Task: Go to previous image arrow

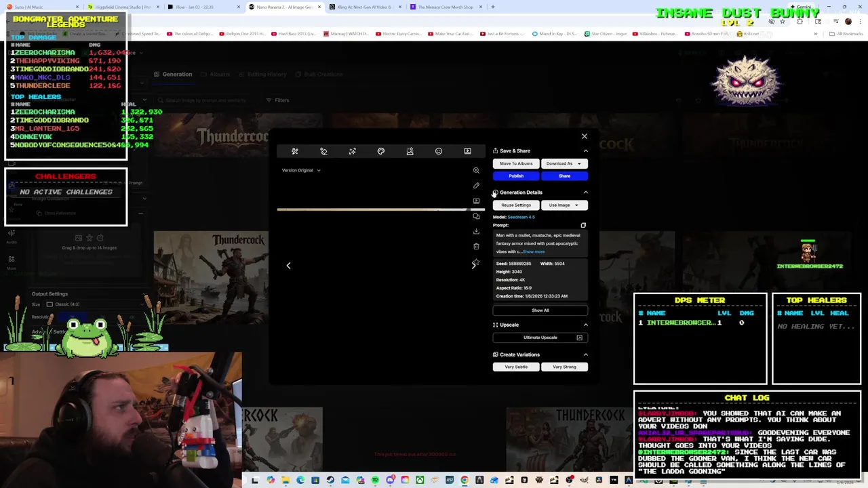Action: point(288,266)
